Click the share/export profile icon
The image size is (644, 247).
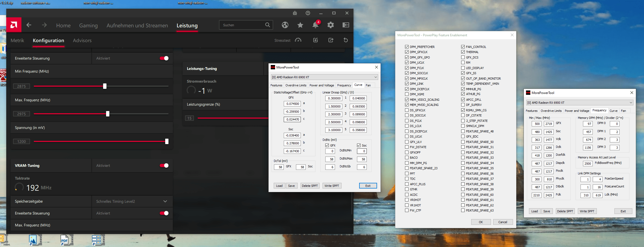pos(331,40)
